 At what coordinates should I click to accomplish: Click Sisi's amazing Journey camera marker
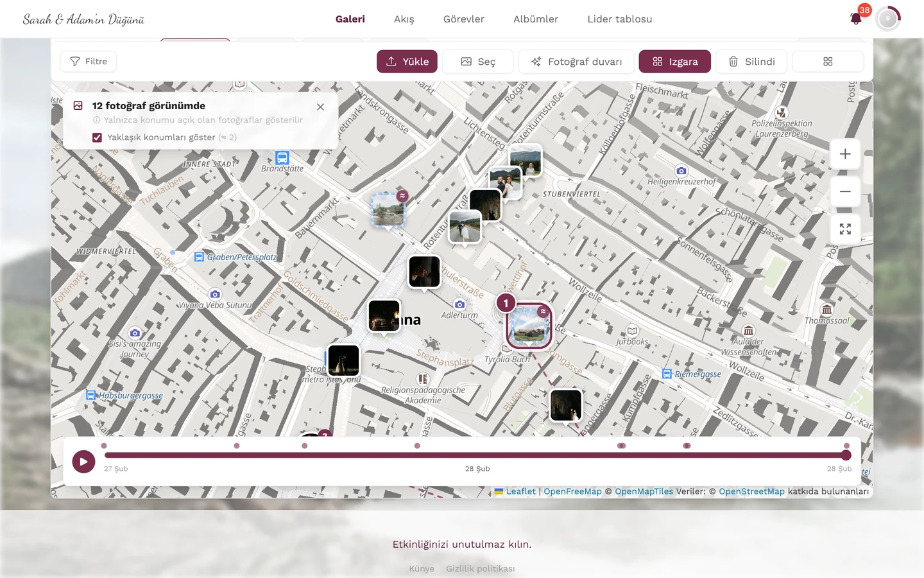135,333
